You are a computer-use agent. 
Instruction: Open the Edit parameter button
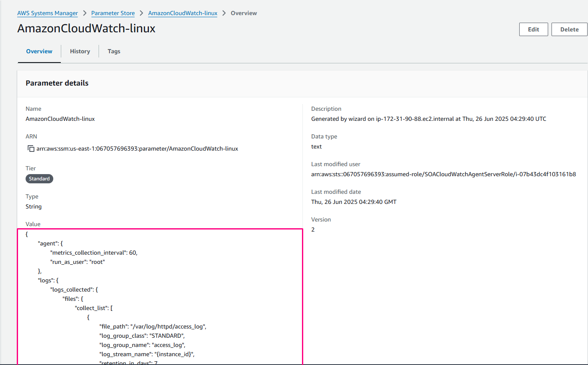point(533,29)
